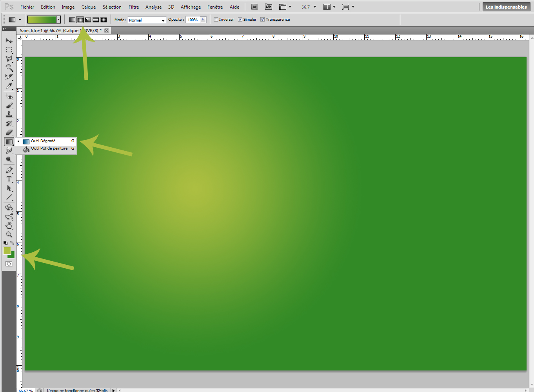The height and width of the screenshot is (392, 534).
Task: Click the background color swatch
Action: [13, 256]
